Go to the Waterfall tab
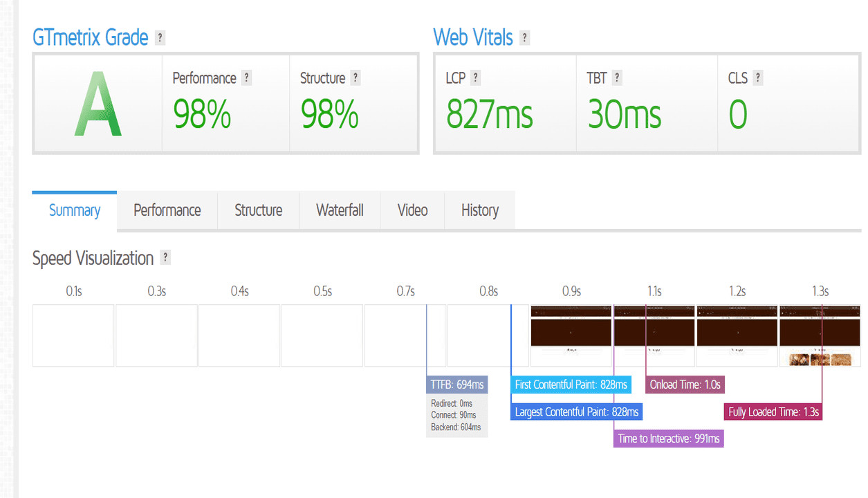The width and height of the screenshot is (868, 498). (x=340, y=210)
